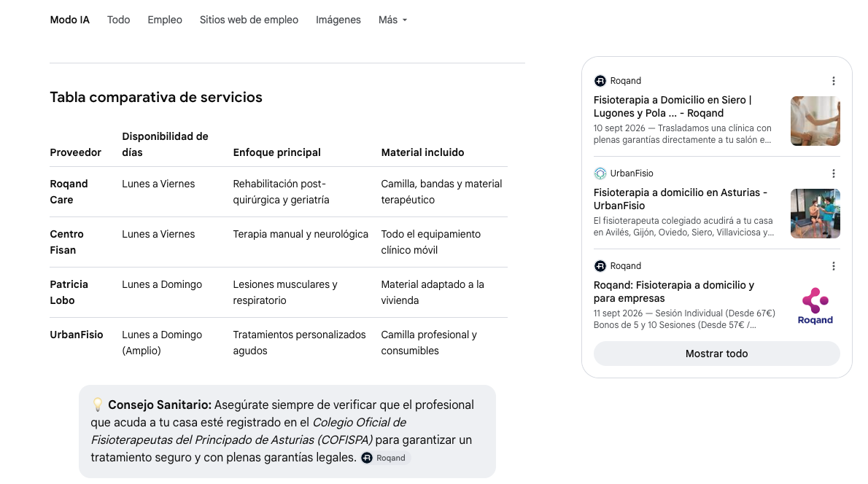
Task: Select the Empleo tab
Action: point(165,20)
